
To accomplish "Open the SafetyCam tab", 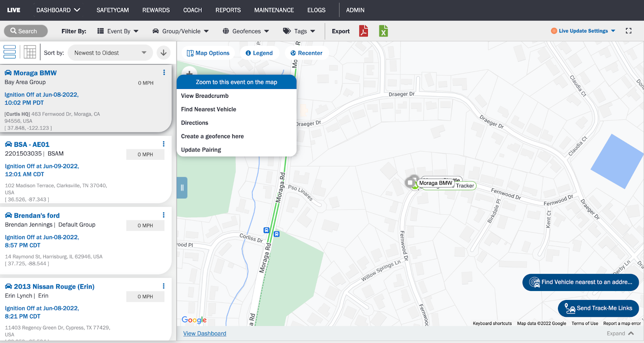I will (x=113, y=10).
